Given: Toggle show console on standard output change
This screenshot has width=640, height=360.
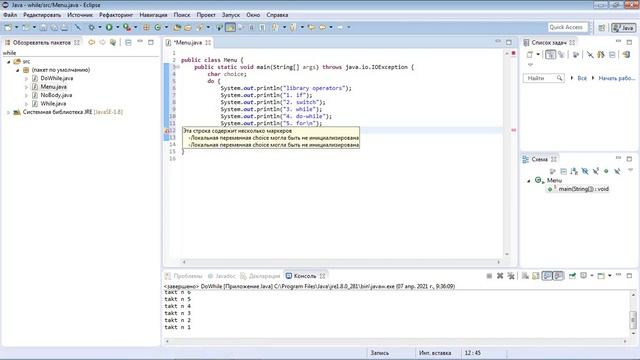Looking at the screenshot, I should [x=547, y=276].
